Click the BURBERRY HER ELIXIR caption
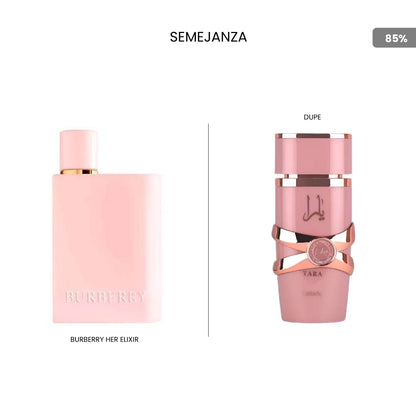 pyautogui.click(x=104, y=339)
